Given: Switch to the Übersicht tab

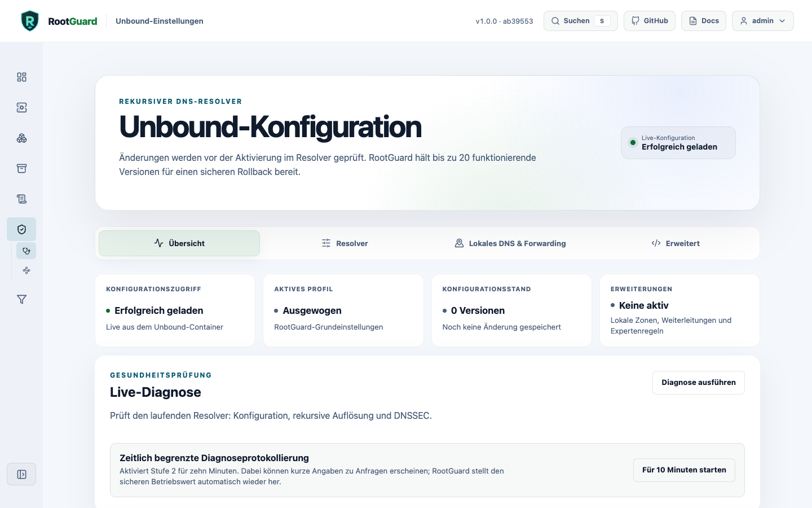Looking at the screenshot, I should click(x=179, y=243).
